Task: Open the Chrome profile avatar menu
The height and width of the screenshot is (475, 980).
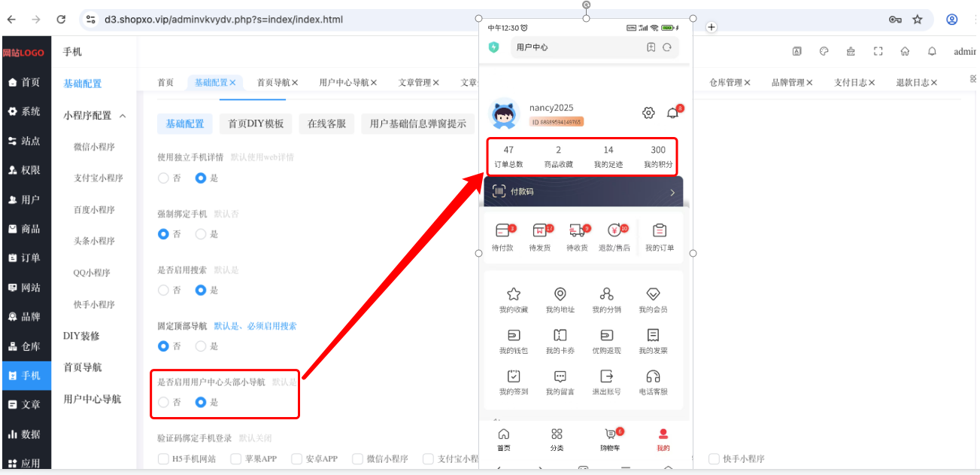Action: pyautogui.click(x=952, y=20)
